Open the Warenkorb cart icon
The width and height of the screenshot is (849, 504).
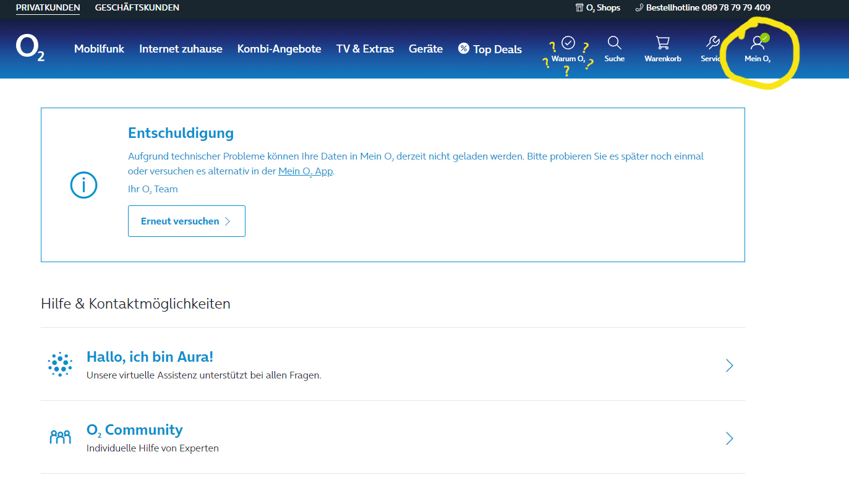pos(663,43)
